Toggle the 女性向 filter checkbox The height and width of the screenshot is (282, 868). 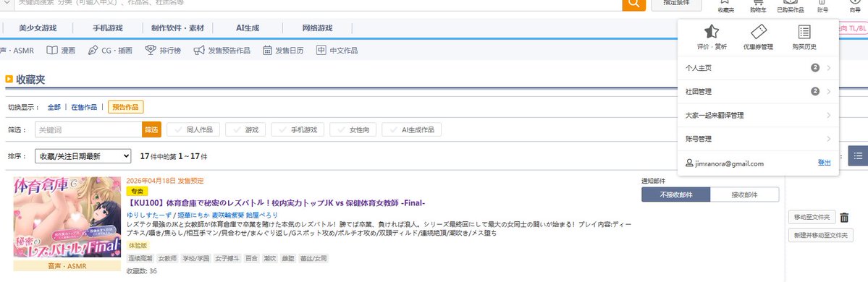353,129
